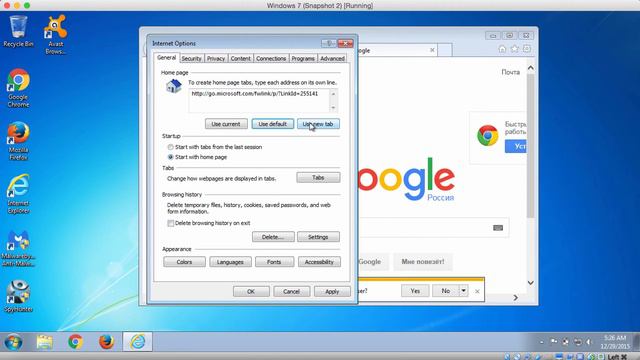Click the IE Favorites star icon
640x360 pixels.
(515, 49)
